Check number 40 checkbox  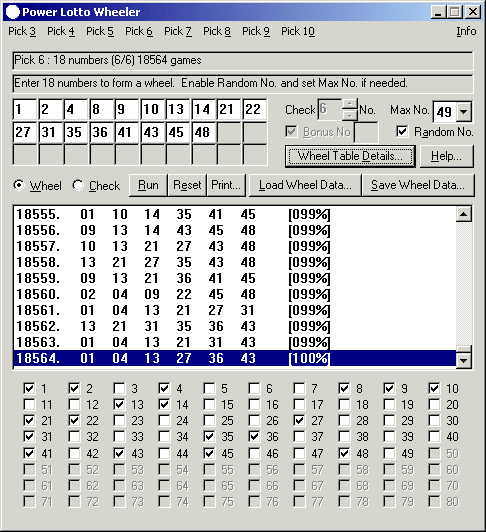tap(434, 436)
